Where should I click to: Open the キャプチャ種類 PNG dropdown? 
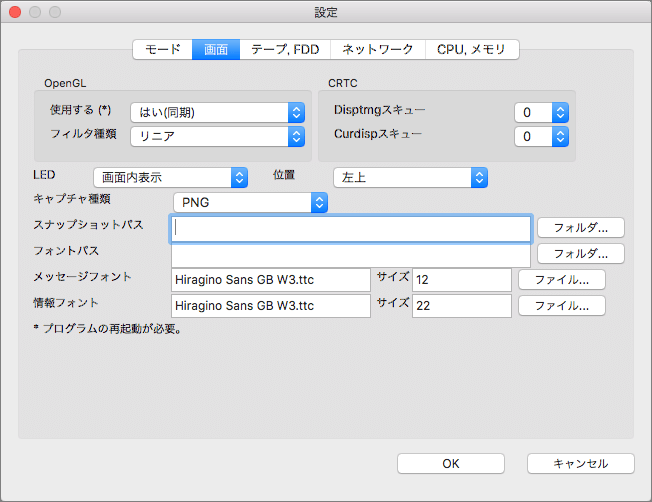(250, 203)
